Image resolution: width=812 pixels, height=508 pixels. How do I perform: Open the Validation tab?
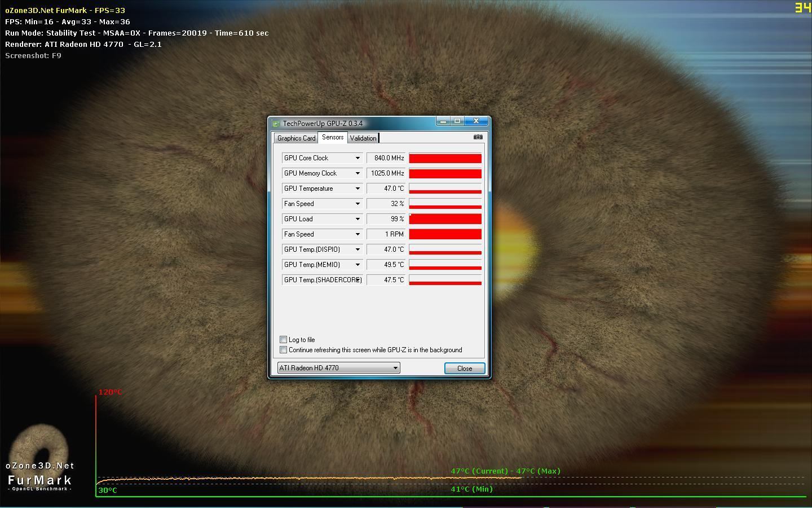tap(363, 138)
